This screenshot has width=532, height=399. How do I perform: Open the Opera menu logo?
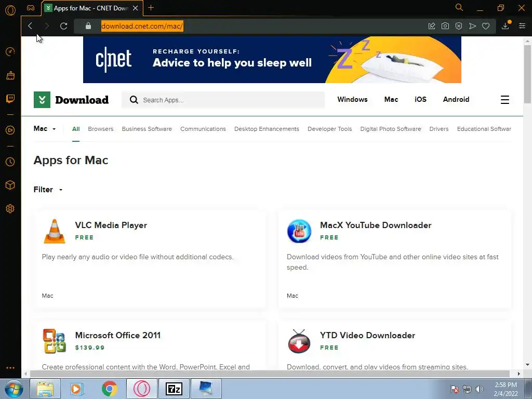pyautogui.click(x=10, y=10)
